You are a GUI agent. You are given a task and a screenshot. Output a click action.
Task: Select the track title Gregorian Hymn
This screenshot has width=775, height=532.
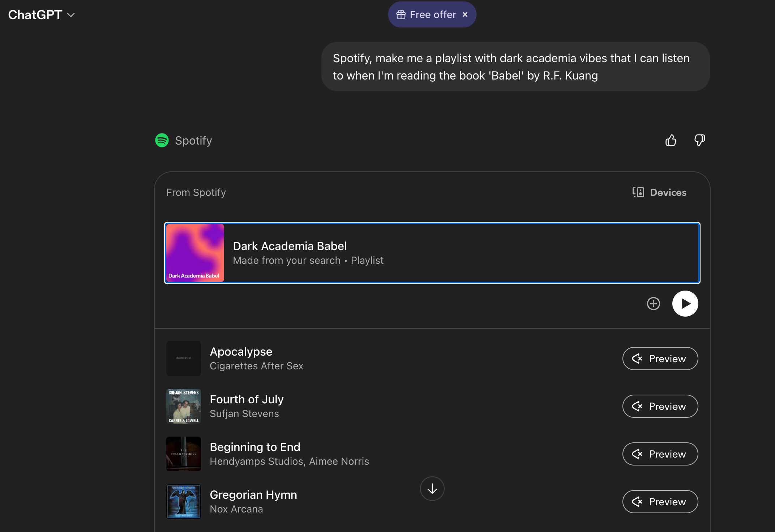pyautogui.click(x=253, y=495)
